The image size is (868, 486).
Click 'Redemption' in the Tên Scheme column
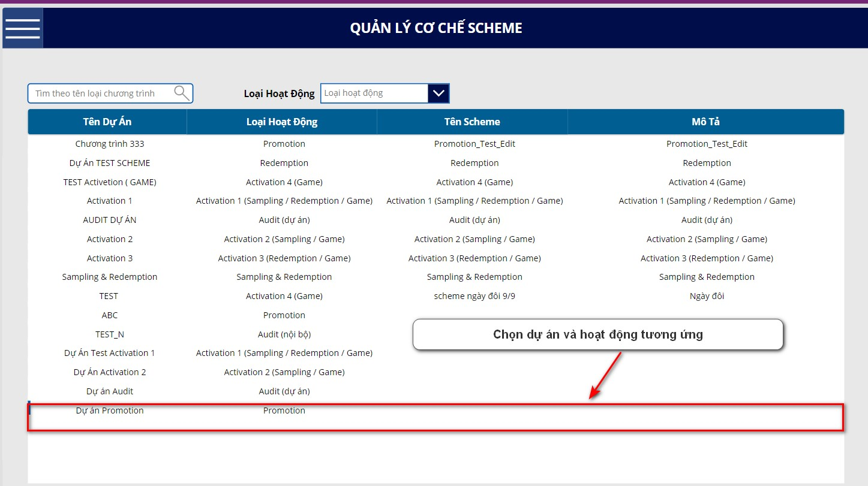pyautogui.click(x=474, y=163)
